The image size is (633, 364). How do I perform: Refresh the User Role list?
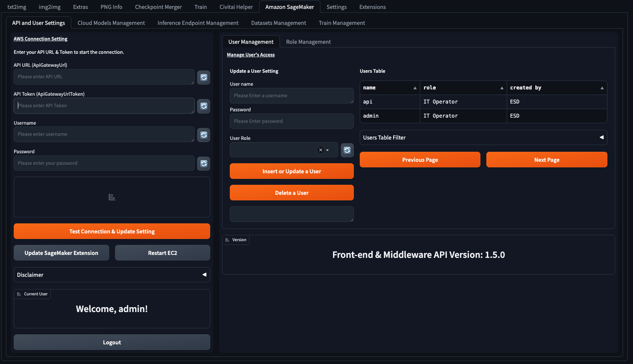(x=347, y=150)
